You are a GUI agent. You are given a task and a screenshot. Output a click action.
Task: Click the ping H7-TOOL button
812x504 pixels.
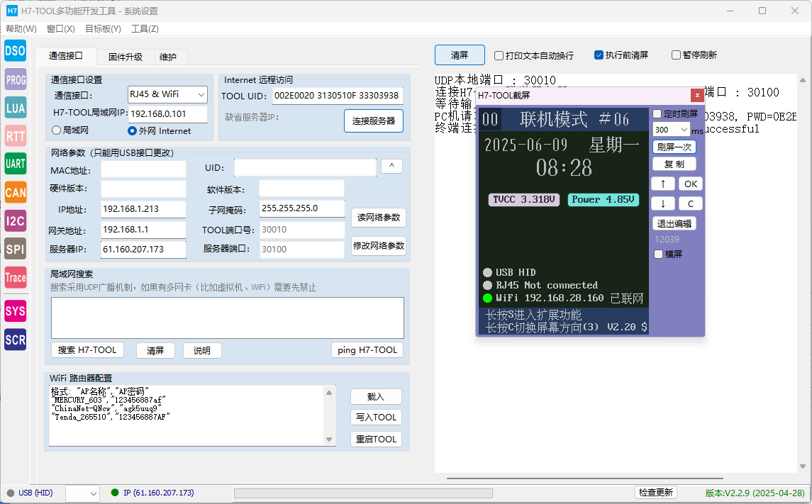(367, 350)
